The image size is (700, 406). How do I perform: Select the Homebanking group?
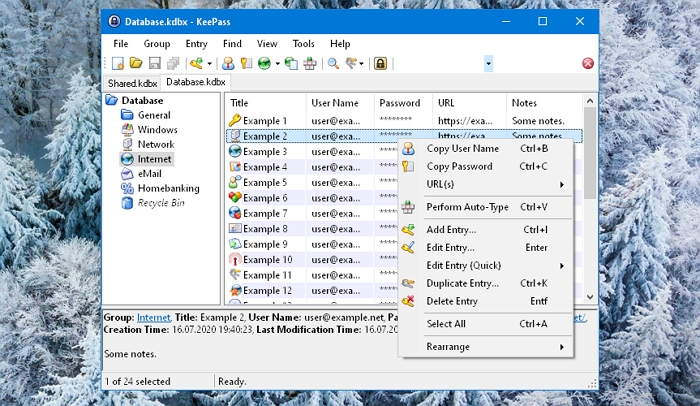coord(168,188)
